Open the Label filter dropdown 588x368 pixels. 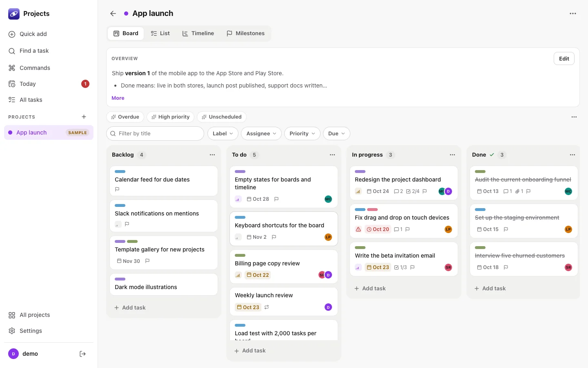pyautogui.click(x=223, y=134)
